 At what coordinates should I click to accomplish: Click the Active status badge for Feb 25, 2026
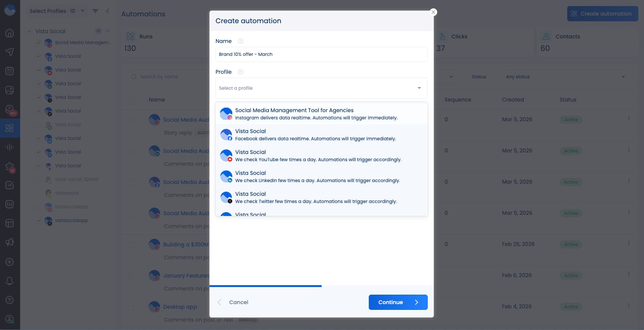click(x=571, y=244)
